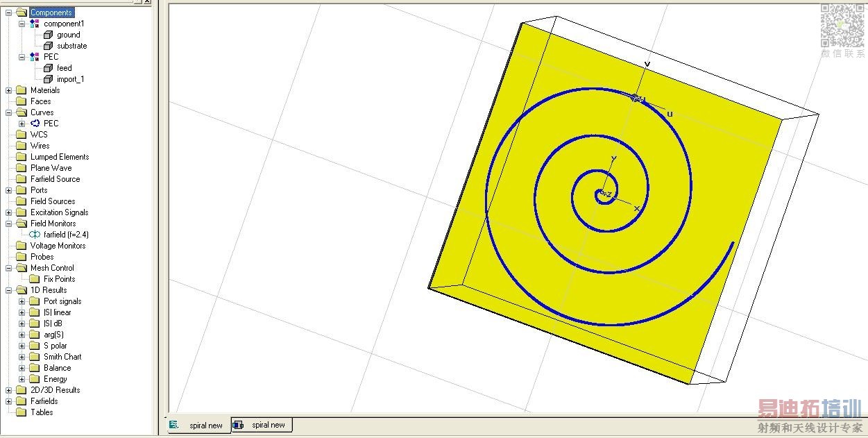This screenshot has width=868, height=438.
Task: Open the "spiral new" tab with schematic block icon
Action: tap(262, 425)
